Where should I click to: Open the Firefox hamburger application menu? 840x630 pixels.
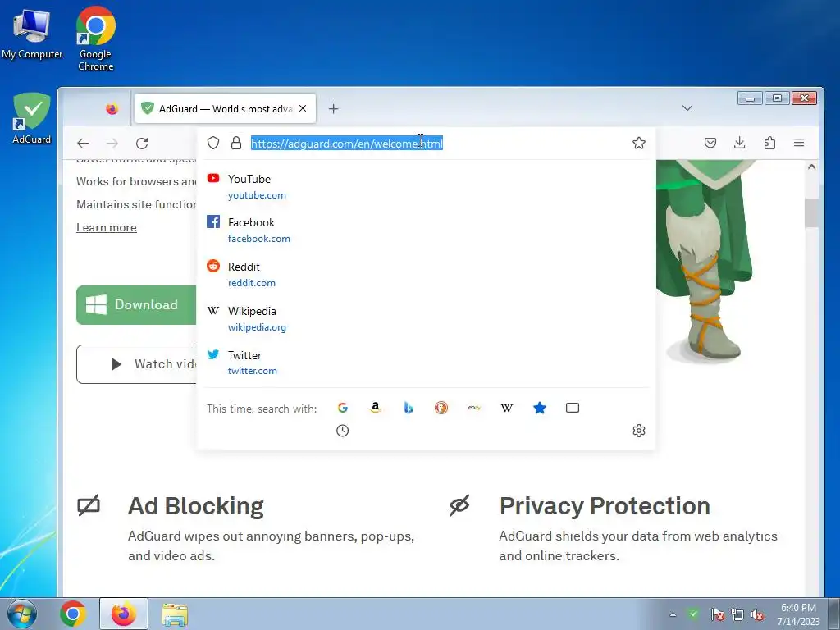[799, 143]
